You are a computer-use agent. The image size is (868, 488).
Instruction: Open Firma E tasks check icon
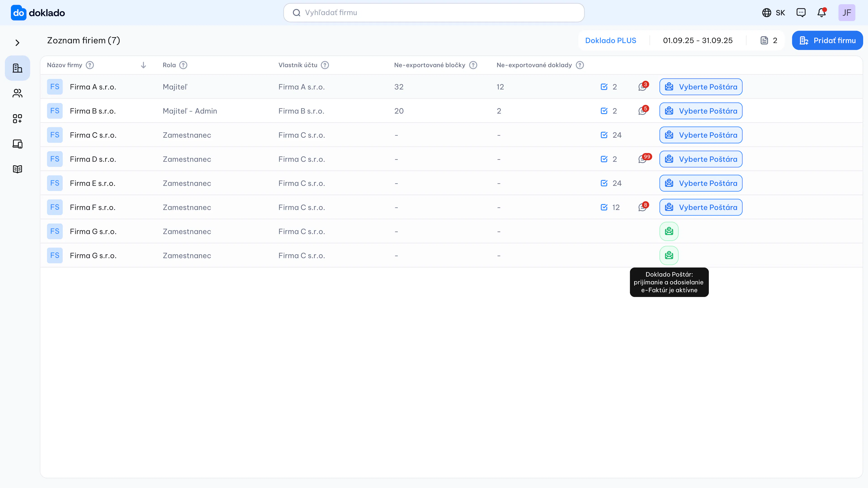(x=604, y=183)
